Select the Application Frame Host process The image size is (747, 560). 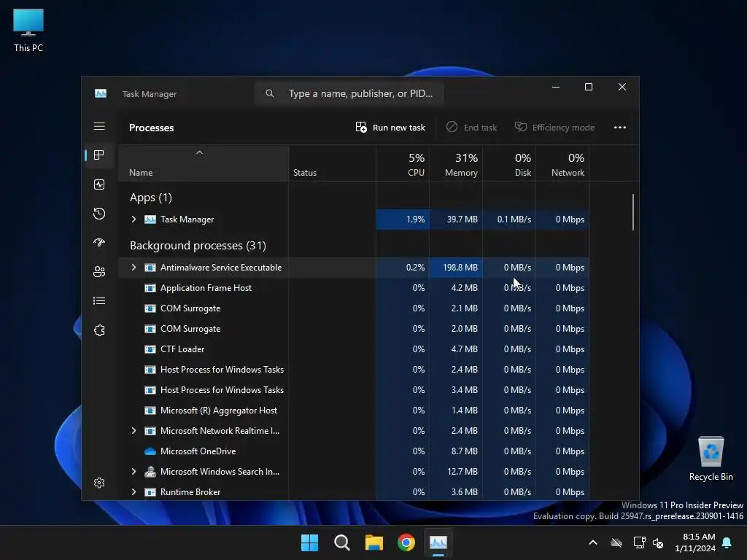click(354, 287)
